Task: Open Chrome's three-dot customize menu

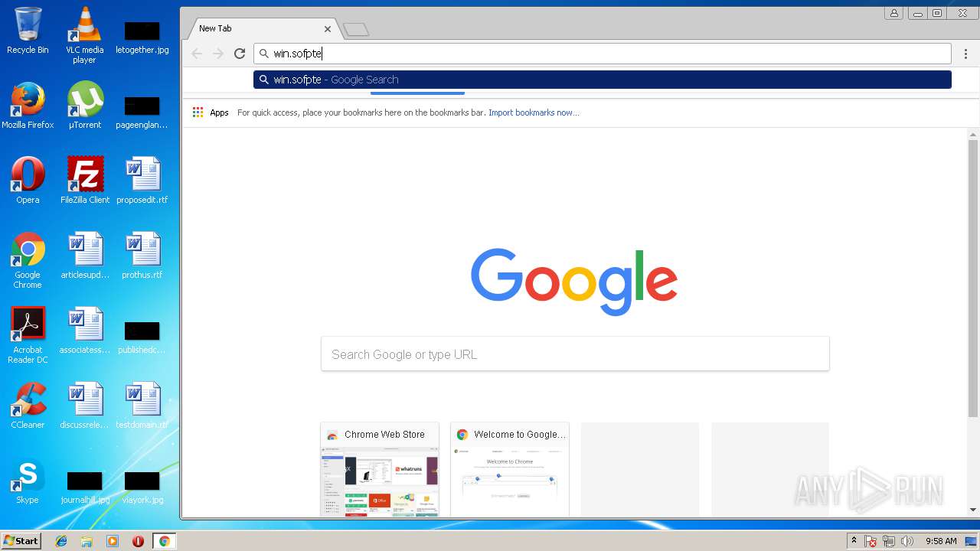Action: (x=965, y=54)
